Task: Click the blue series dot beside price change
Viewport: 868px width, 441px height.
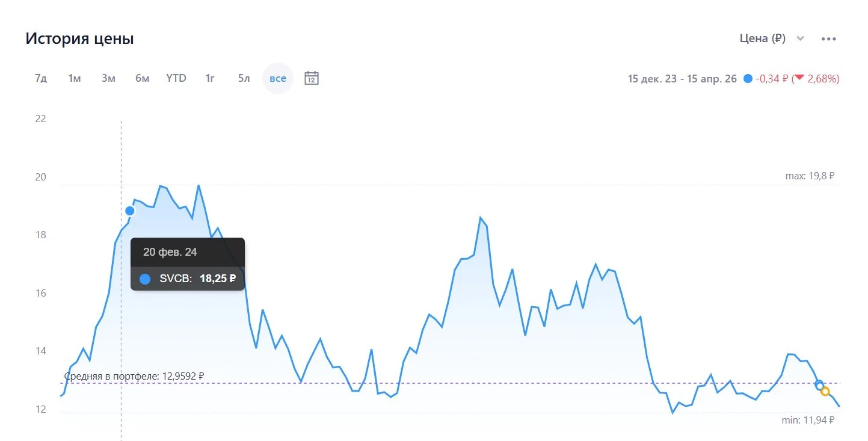Action: (x=748, y=79)
